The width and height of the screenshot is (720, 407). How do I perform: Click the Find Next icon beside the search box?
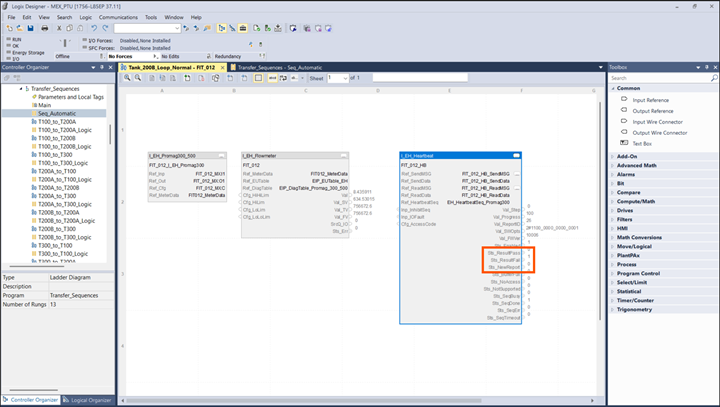point(197,28)
